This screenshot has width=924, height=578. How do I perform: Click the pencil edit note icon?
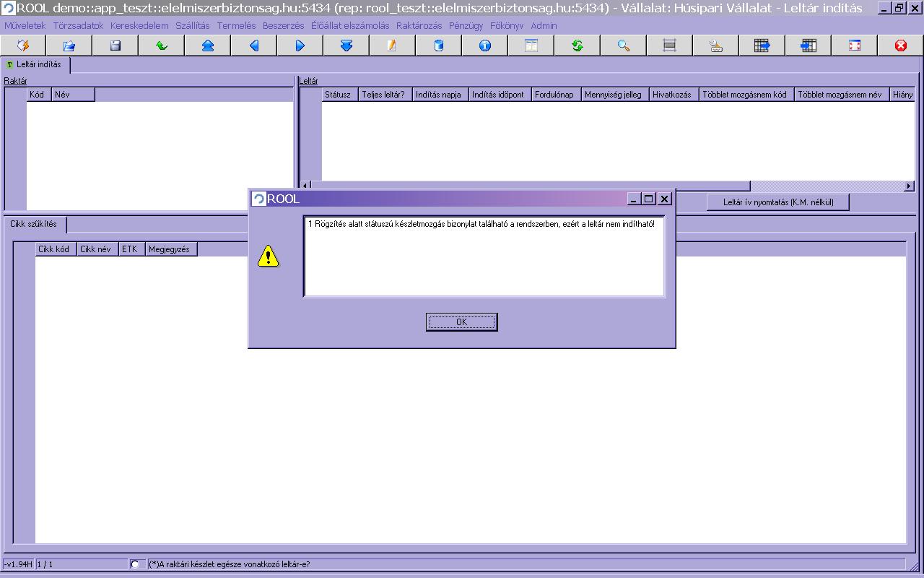(x=392, y=46)
